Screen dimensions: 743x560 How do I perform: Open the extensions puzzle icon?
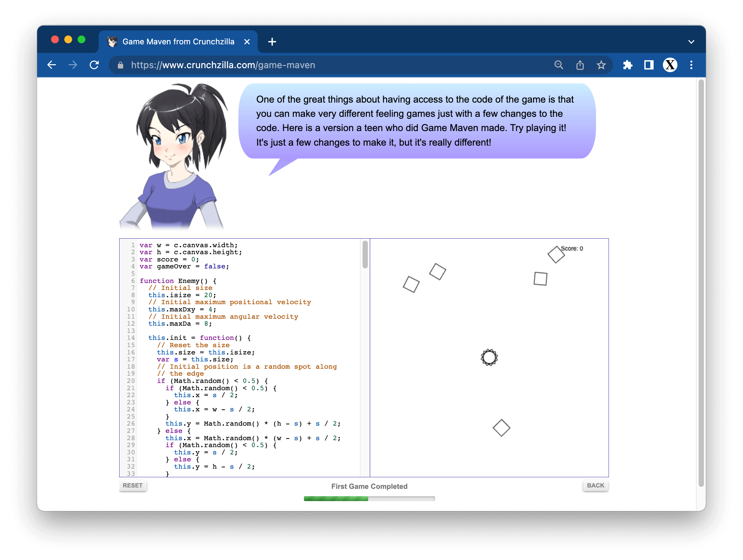(x=627, y=65)
